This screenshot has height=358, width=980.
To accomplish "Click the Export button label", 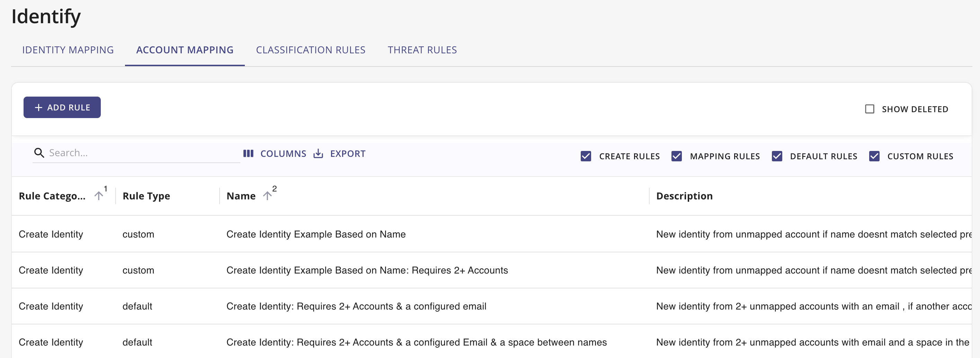I will [348, 154].
